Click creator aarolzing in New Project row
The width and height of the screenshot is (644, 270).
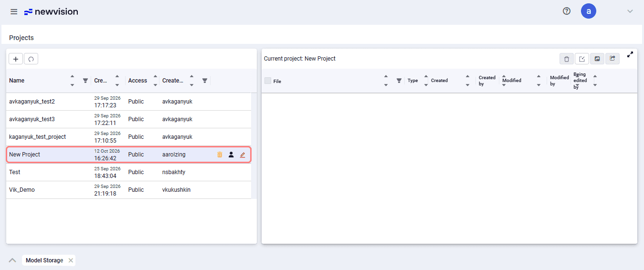tap(174, 155)
